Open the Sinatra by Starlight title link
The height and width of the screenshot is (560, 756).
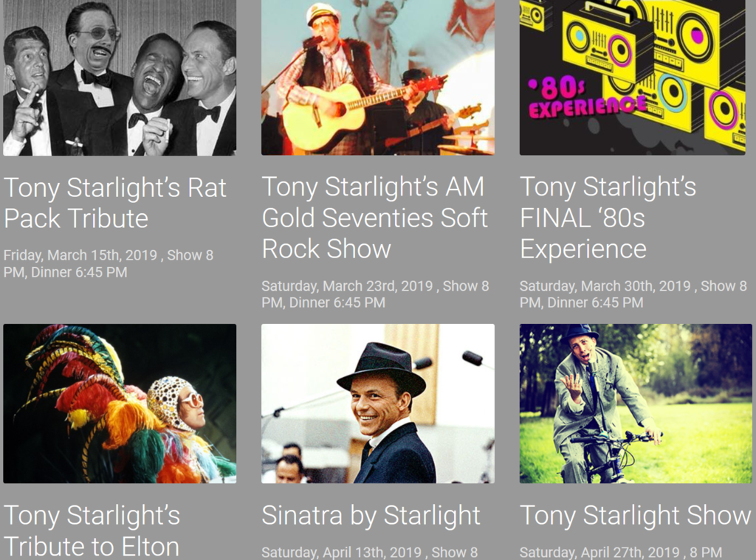click(371, 516)
